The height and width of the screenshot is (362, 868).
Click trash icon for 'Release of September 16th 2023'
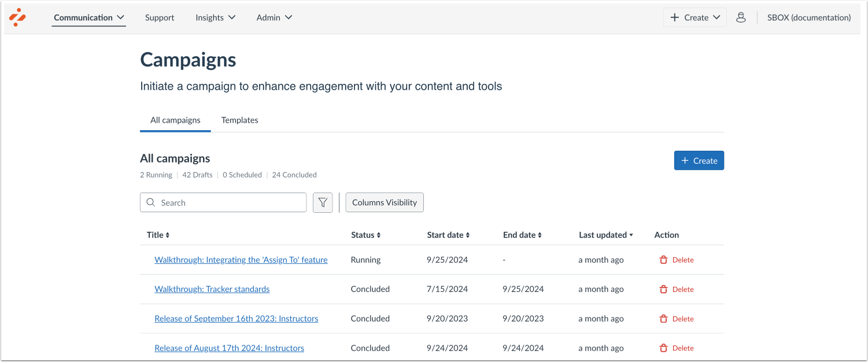(x=663, y=319)
